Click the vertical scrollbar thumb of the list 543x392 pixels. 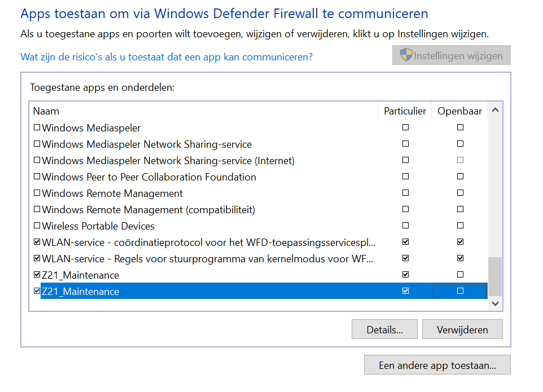click(x=495, y=276)
